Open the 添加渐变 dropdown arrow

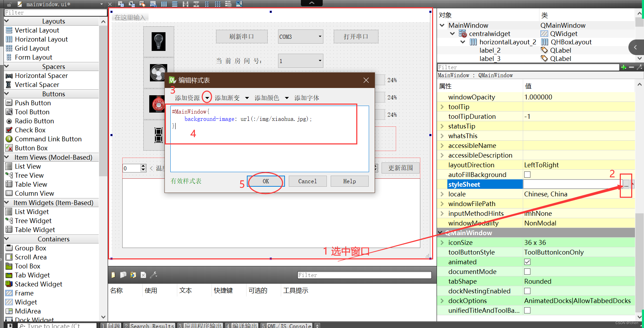click(x=247, y=98)
